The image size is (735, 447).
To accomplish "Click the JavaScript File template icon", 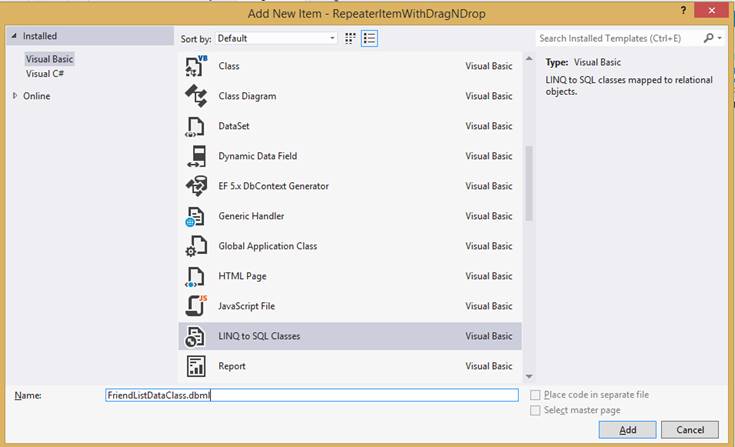I will coord(196,306).
